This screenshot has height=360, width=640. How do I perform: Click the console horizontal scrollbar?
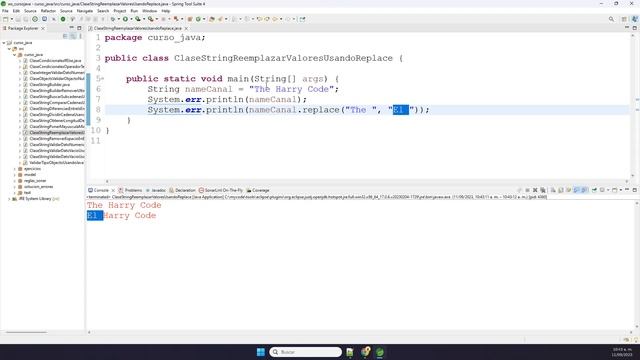359,332
